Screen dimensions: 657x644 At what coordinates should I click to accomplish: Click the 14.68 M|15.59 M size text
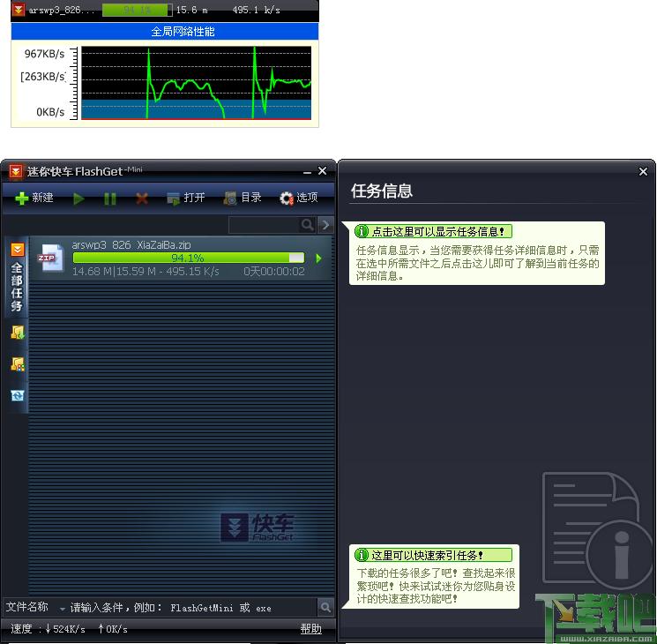tap(114, 271)
